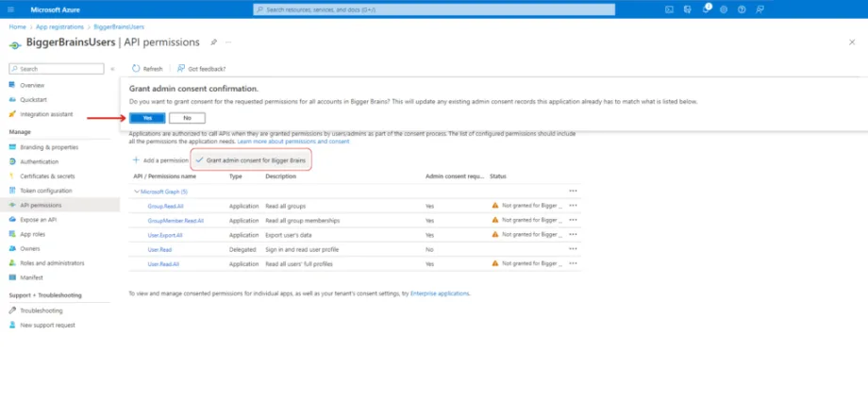
Task: Confirm admin consent with Yes
Action: point(147,118)
